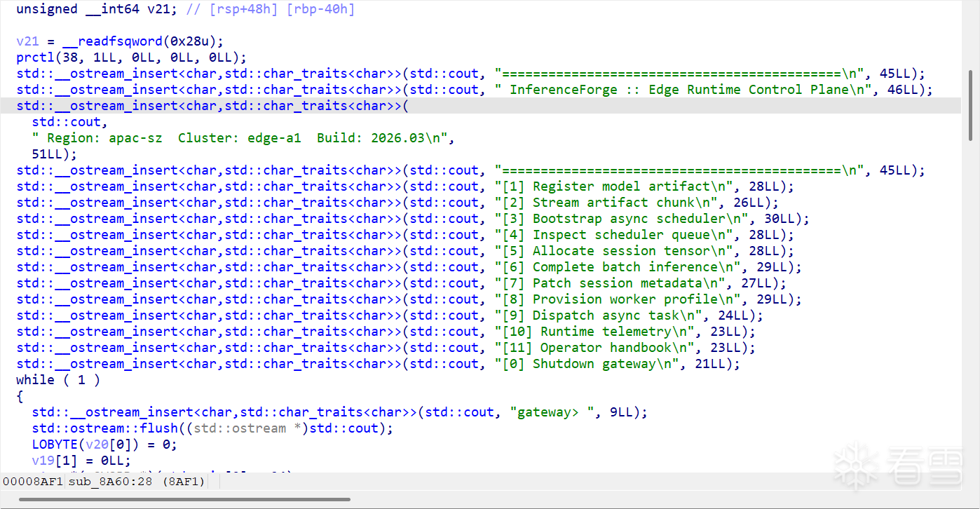Click the "sub_8A60:28 (8AF1)" status bar location
The height and width of the screenshot is (509, 980).
click(137, 482)
